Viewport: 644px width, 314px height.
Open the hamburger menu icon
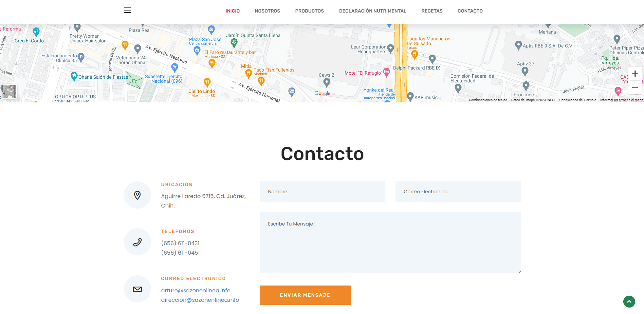click(x=127, y=10)
